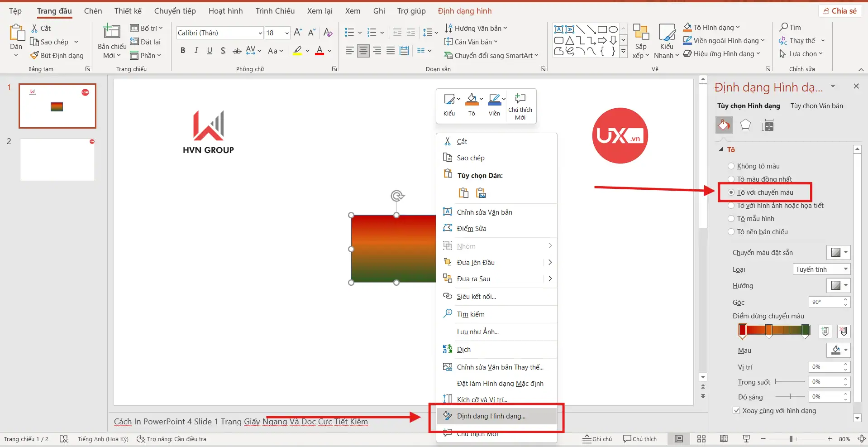This screenshot has width=868, height=447.
Task: Apply italic formatting to text
Action: click(x=196, y=50)
